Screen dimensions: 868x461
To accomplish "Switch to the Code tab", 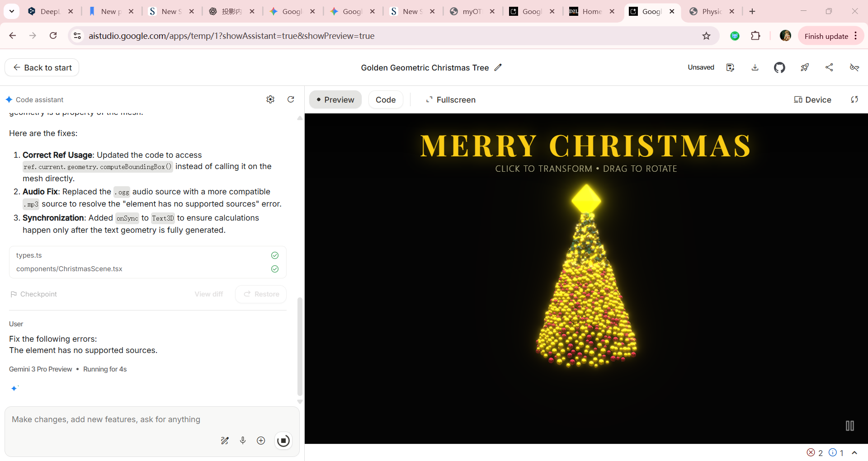I will tap(385, 99).
